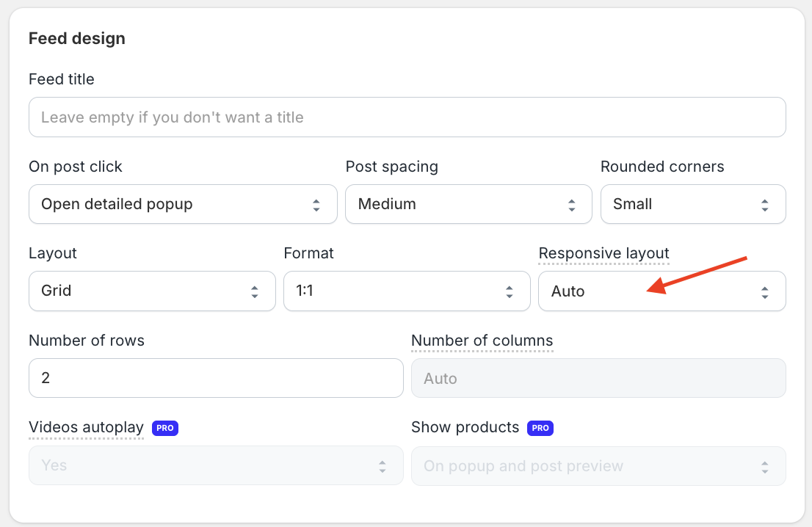Viewport: 812px width, 527px height.
Task: Click the PRO badge beside Videos autoplay
Action: point(165,428)
